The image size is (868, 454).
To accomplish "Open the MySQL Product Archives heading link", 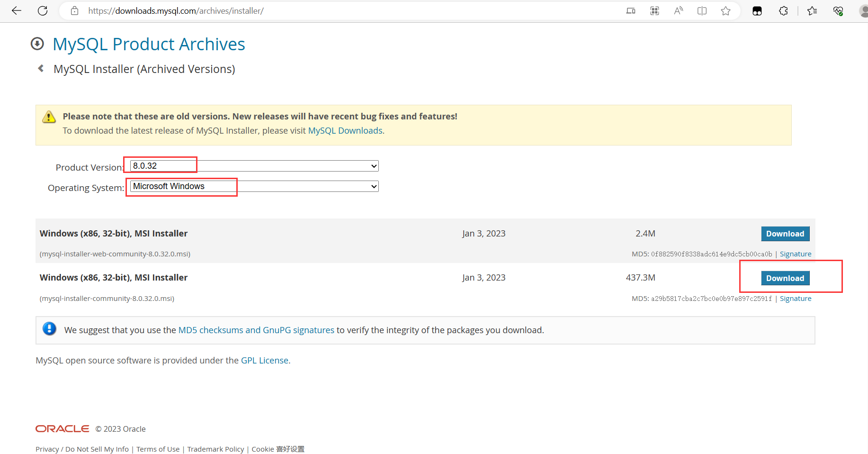I will pyautogui.click(x=149, y=44).
